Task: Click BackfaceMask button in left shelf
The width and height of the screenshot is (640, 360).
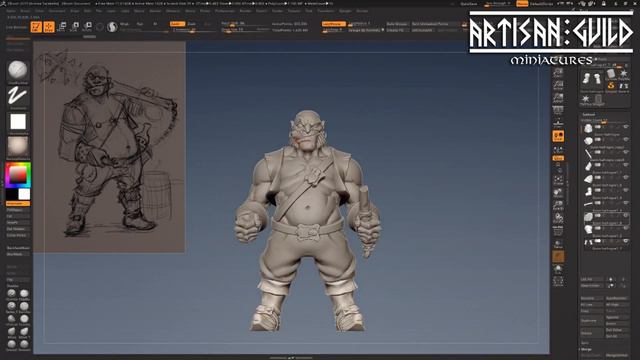Action: coord(18,248)
